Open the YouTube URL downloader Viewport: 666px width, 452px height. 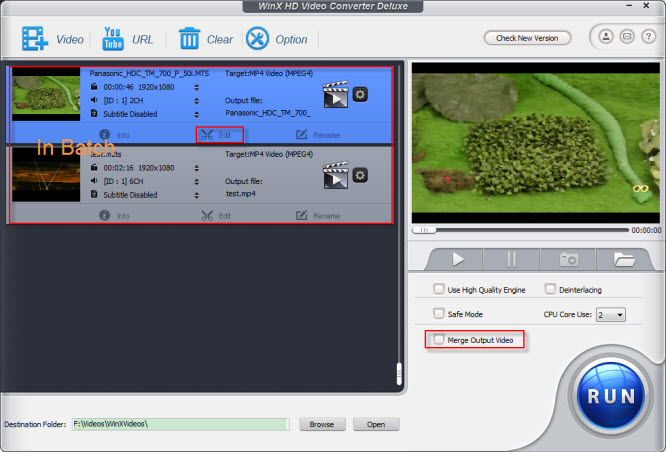click(127, 39)
